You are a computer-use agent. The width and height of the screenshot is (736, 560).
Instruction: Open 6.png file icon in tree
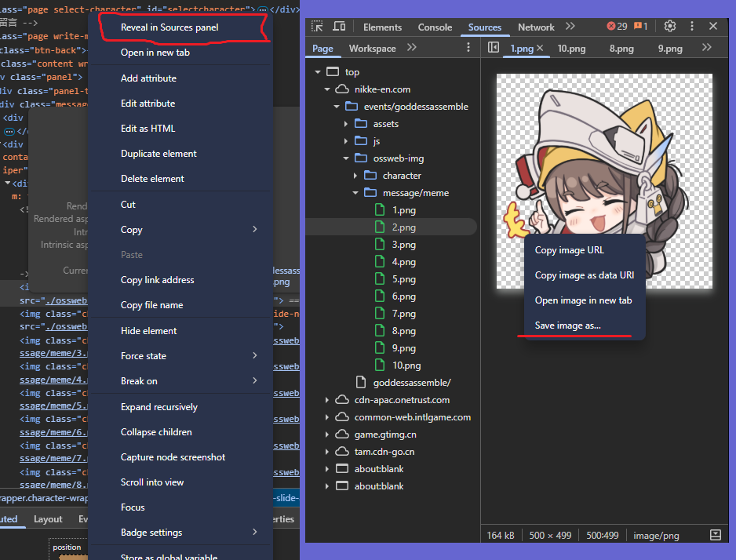(x=380, y=296)
